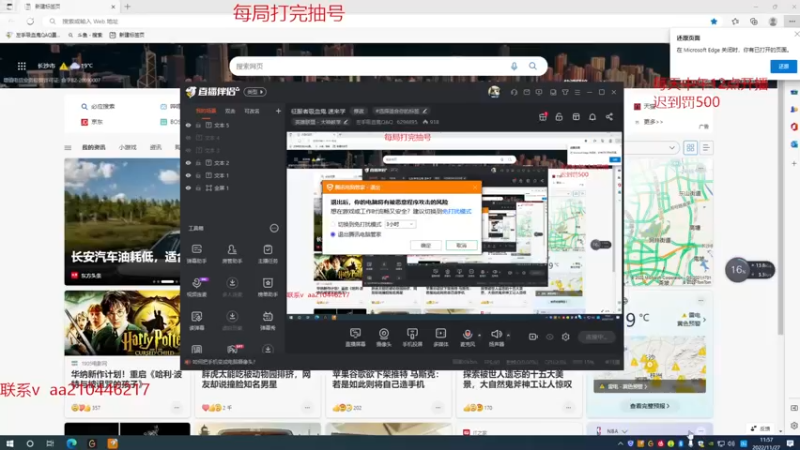The width and height of the screenshot is (800, 450).
Task: Show the 文本 3 source
Action: [188, 151]
